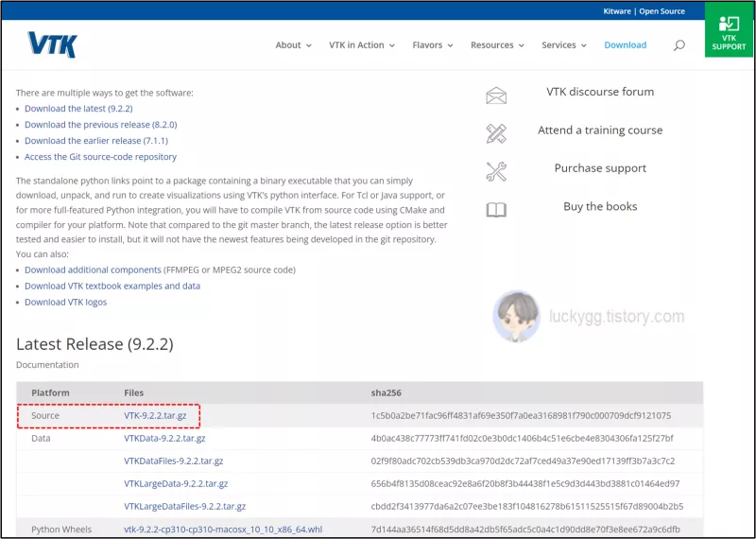Click Download VTK textbook examples and data

tap(112, 286)
